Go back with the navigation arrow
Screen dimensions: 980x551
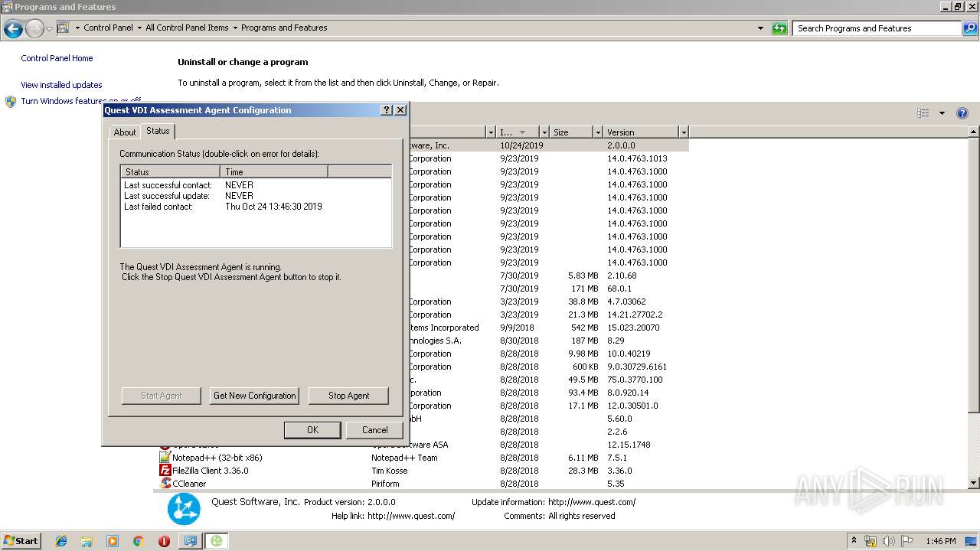[x=13, y=28]
